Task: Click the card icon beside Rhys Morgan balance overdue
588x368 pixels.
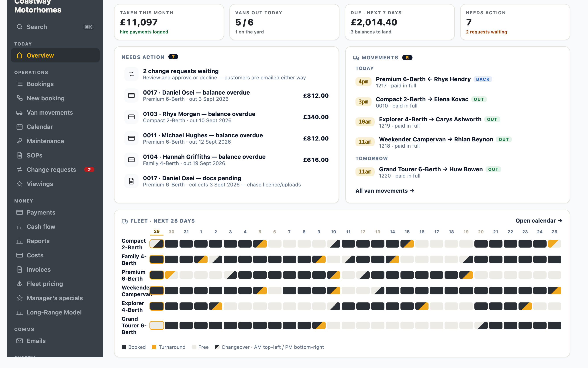Action: [131, 117]
